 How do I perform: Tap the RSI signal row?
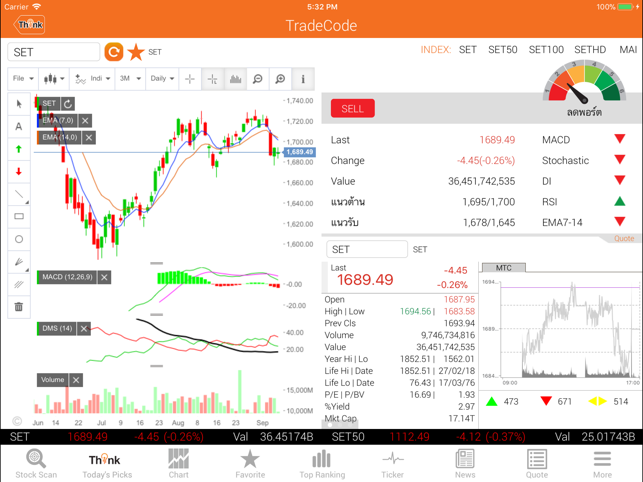point(584,202)
